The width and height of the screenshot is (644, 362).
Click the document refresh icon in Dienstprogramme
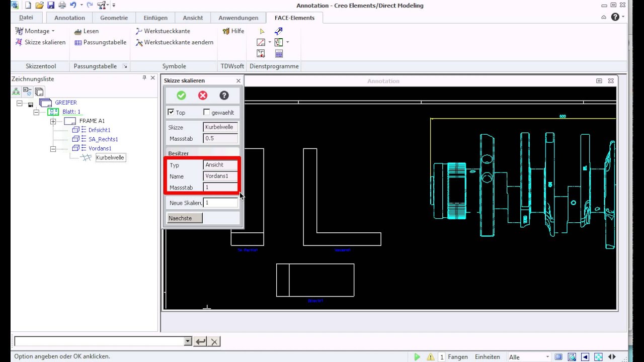[x=261, y=53]
